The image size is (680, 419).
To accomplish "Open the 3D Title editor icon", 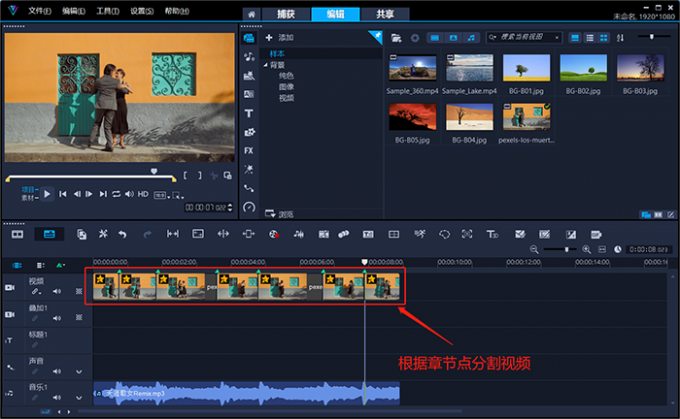I will [492, 234].
